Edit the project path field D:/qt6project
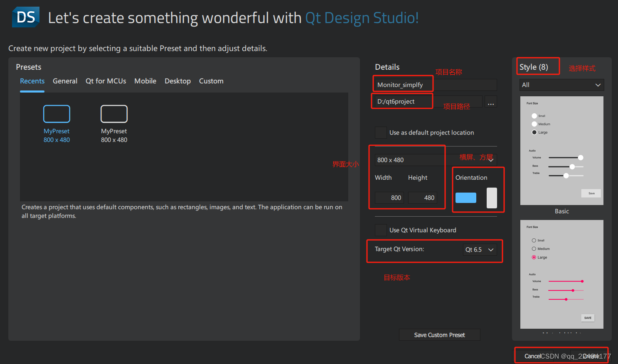 pos(429,102)
